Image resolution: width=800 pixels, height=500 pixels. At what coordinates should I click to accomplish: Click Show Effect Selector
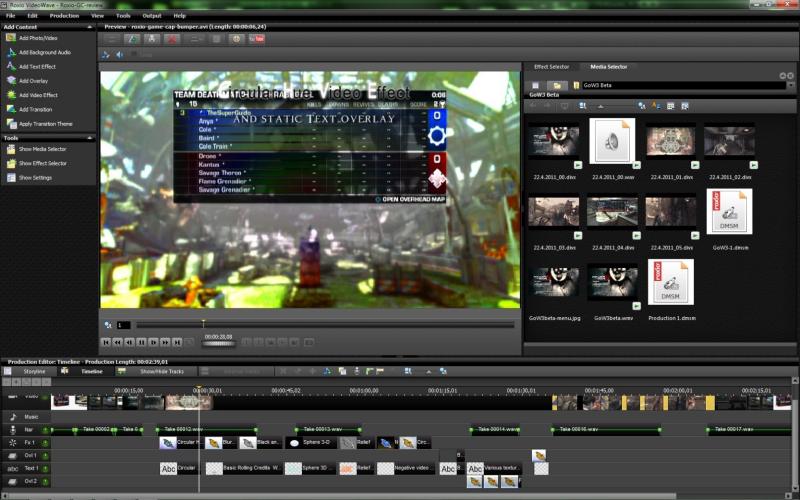pyautogui.click(x=36, y=163)
